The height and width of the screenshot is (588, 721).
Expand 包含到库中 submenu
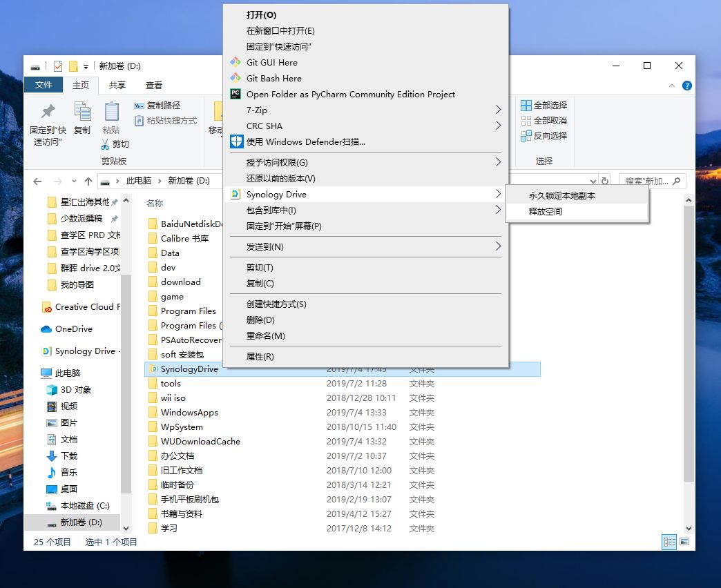[498, 210]
